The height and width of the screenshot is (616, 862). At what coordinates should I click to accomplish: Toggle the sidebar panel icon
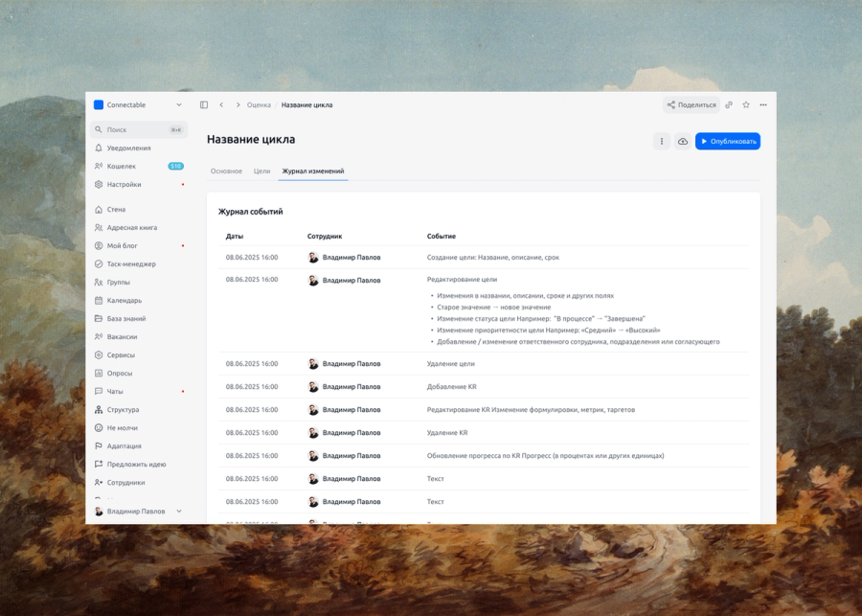pos(204,104)
